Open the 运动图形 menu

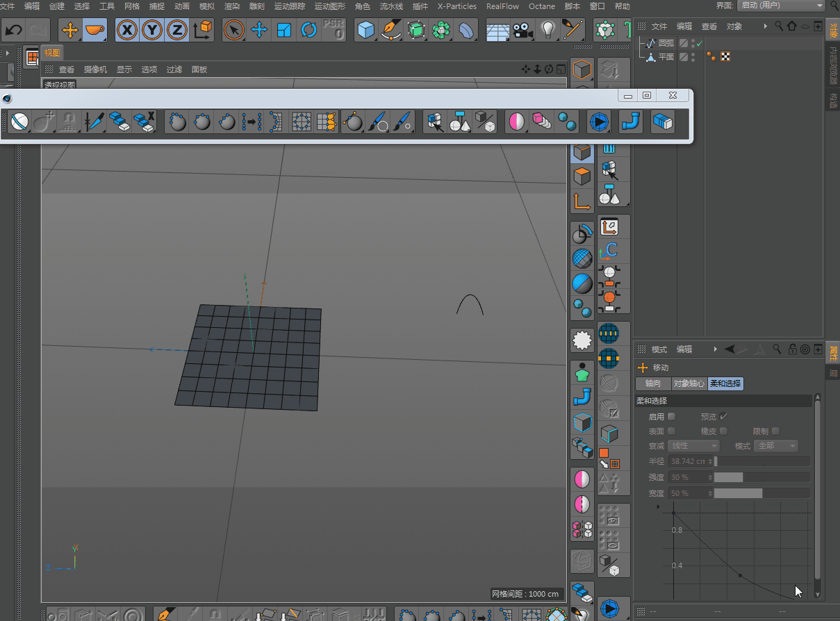[330, 6]
